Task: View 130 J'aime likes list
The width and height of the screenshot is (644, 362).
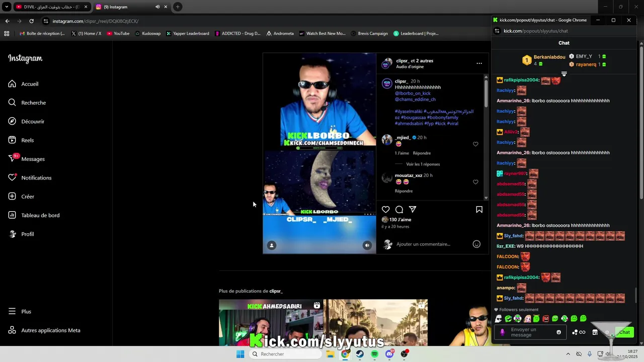Action: [400, 220]
